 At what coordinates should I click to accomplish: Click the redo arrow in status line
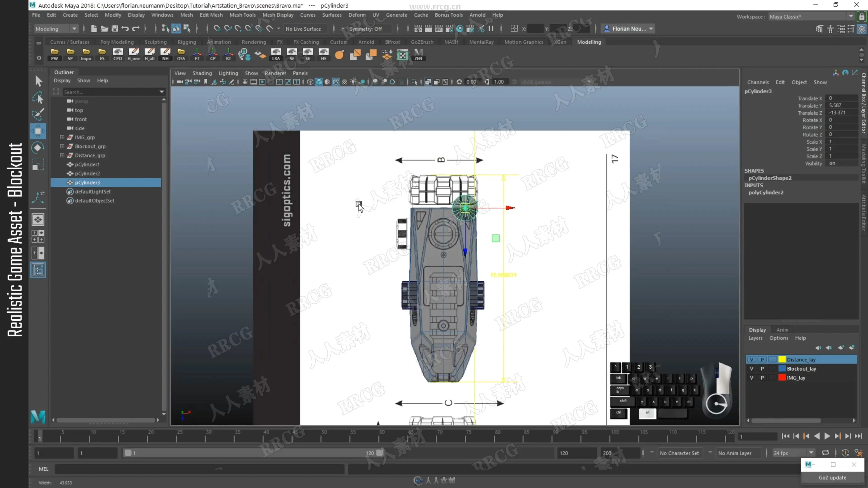[x=135, y=29]
